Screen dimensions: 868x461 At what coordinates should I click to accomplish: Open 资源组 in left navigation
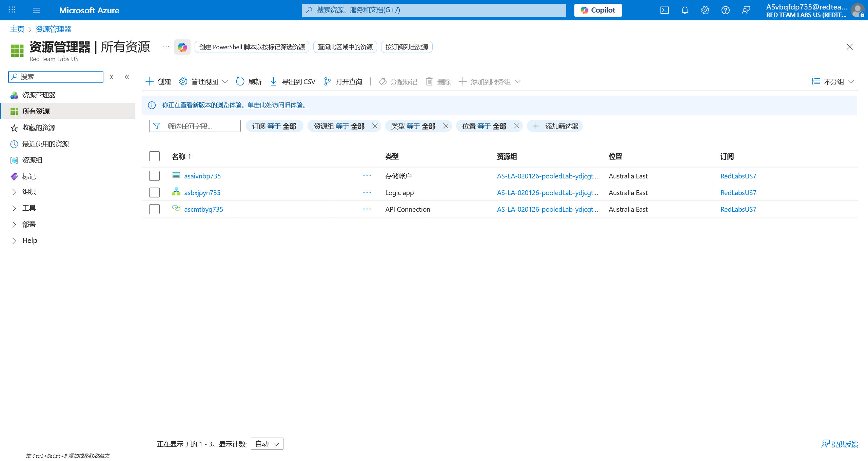click(32, 160)
